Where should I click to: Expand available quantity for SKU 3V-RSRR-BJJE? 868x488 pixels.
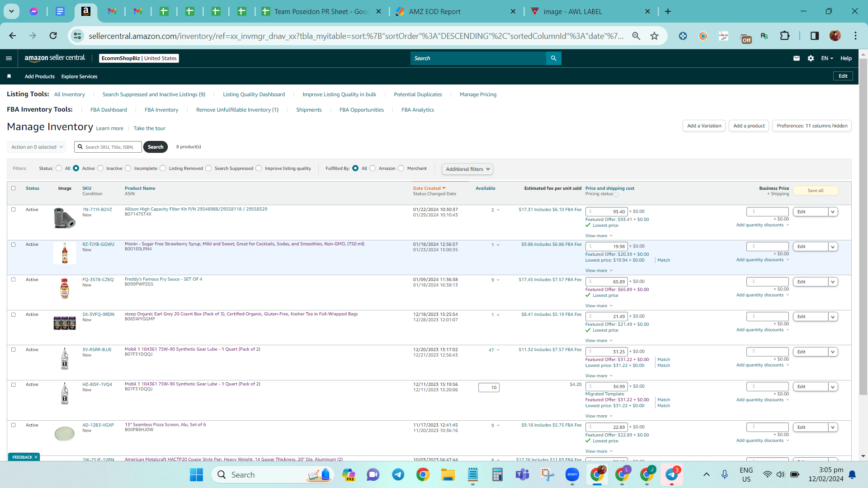click(x=498, y=350)
